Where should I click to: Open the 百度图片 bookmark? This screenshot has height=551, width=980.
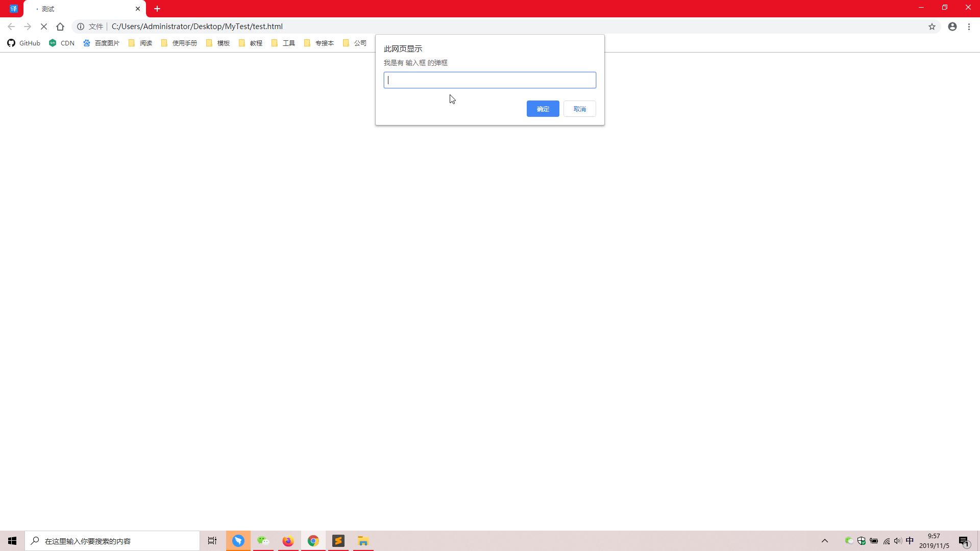coord(101,43)
